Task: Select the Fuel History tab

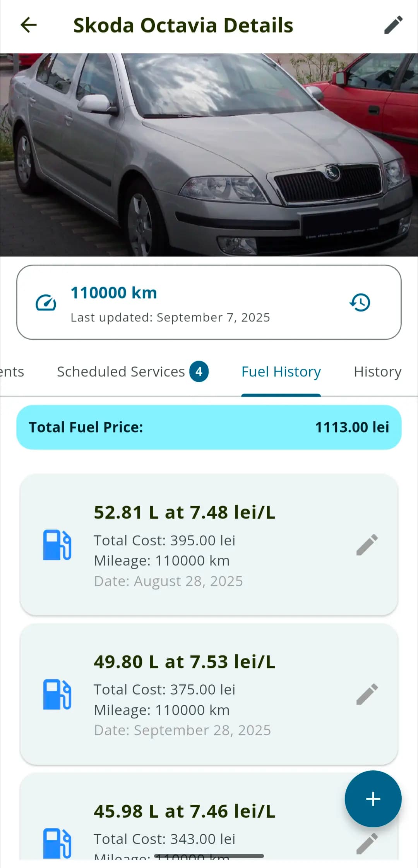Action: click(x=281, y=371)
